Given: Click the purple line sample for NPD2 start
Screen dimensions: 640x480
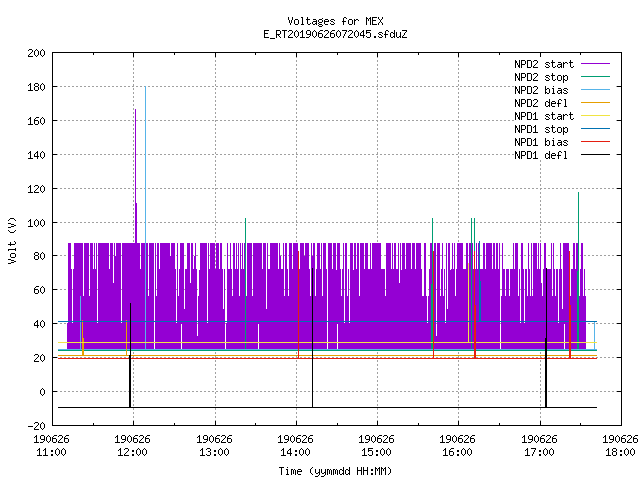Looking at the screenshot, I should pyautogui.click(x=596, y=64).
